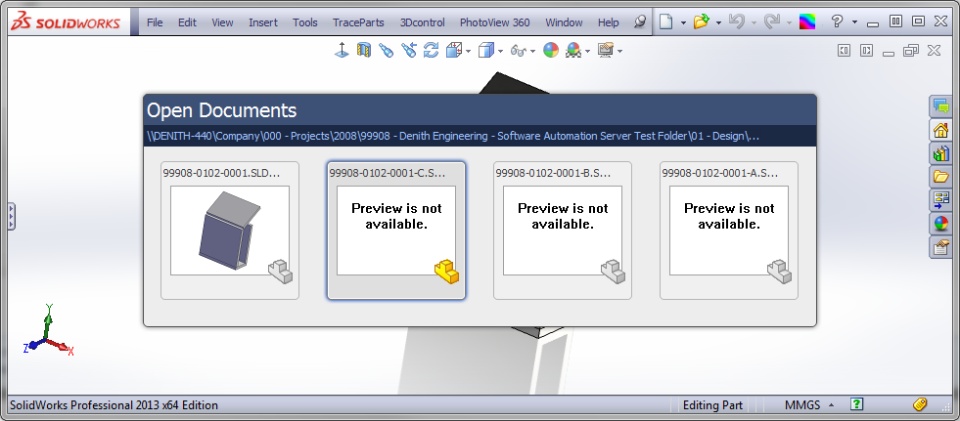This screenshot has height=421, width=960.
Task: Expand the View Orientation dropdown arrow
Action: (469, 51)
